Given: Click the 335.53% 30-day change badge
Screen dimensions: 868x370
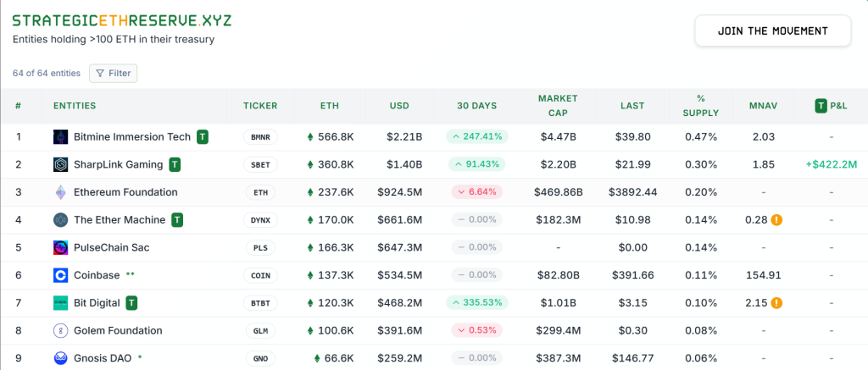Looking at the screenshot, I should point(476,302).
